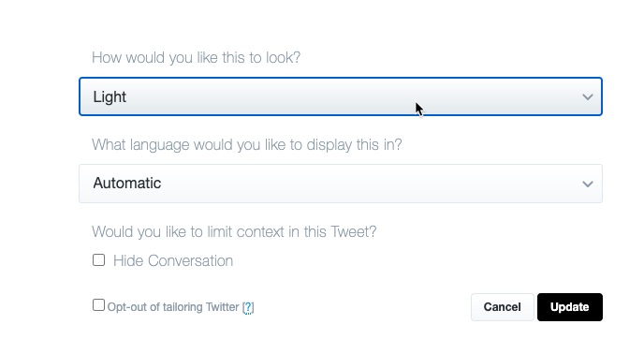Check the Hide Conversation checkbox
Image resolution: width=644 pixels, height=354 pixels.
pos(98,259)
